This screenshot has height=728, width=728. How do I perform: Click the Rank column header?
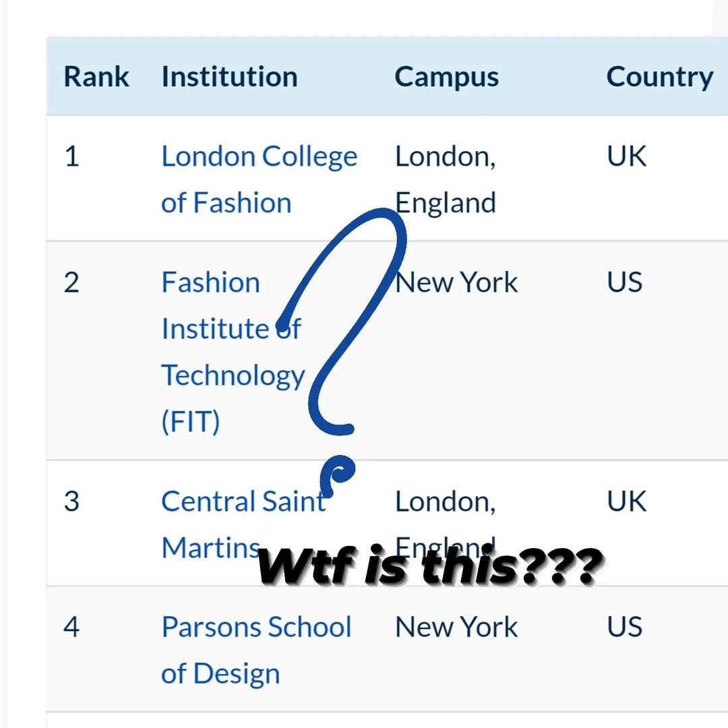tap(96, 77)
